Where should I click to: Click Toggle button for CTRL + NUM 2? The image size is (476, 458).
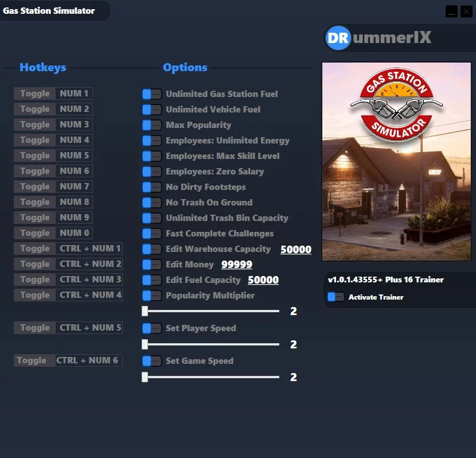tap(35, 264)
